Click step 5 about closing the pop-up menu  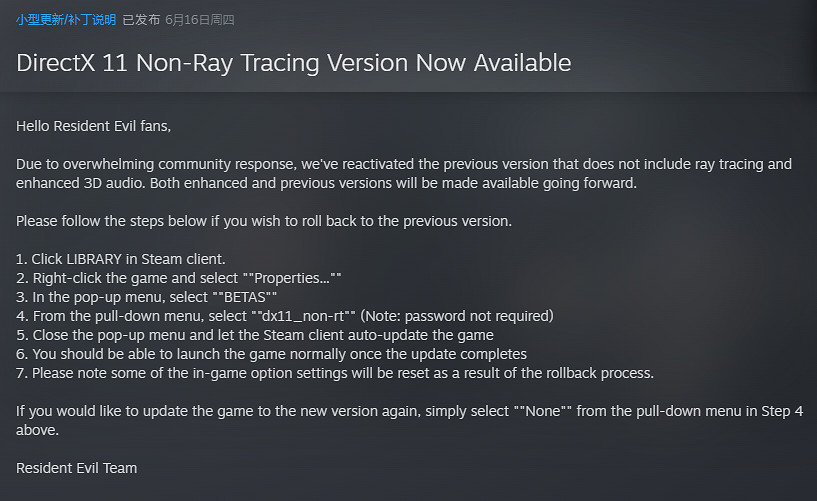click(x=255, y=335)
